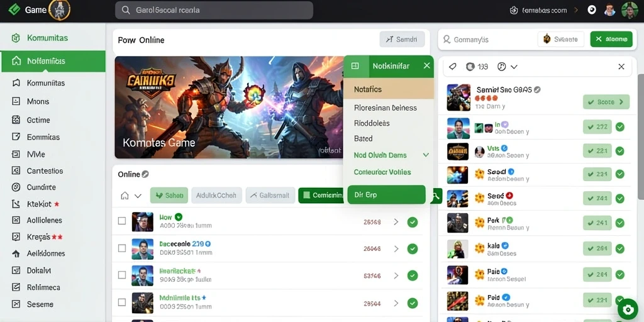This screenshot has width=644, height=322.
Task: Select the Notafics menu entry
Action: point(389,89)
